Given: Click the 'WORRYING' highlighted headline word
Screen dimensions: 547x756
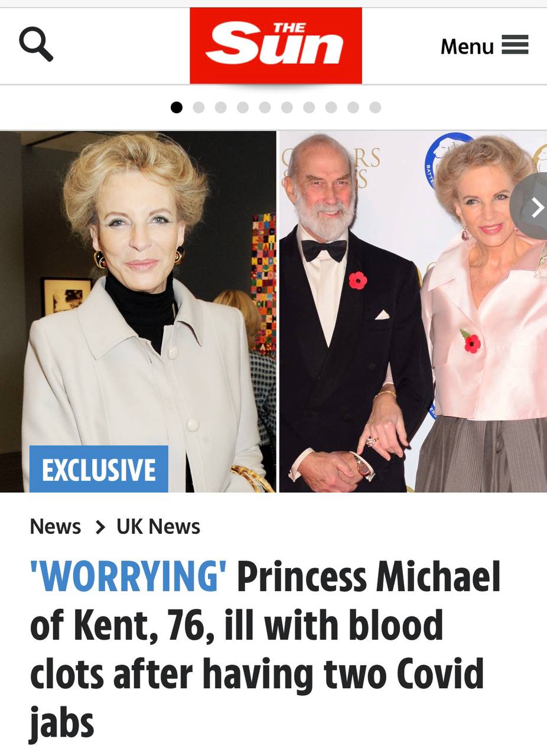Looking at the screenshot, I should coord(128,576).
